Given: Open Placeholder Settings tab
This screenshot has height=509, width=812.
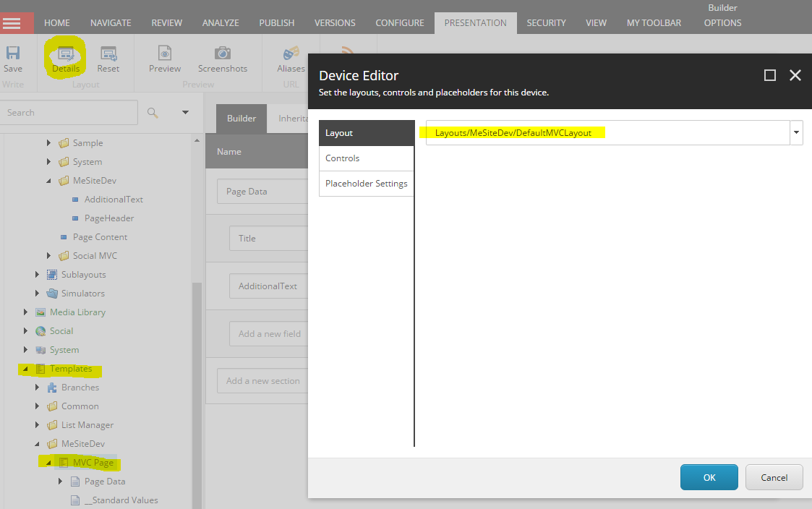Looking at the screenshot, I should point(366,184).
